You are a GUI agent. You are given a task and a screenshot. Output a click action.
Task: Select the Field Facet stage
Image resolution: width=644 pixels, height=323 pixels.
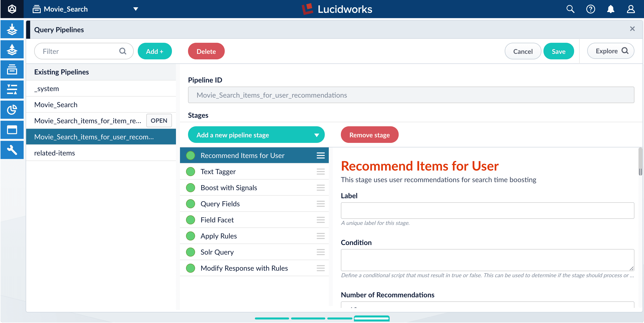(254, 220)
